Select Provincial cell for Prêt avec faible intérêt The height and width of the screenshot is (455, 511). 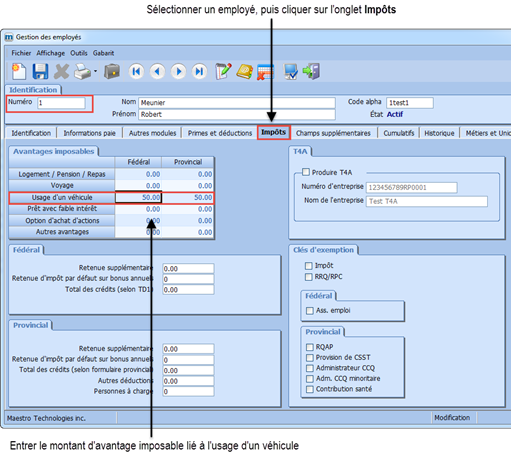point(188,209)
